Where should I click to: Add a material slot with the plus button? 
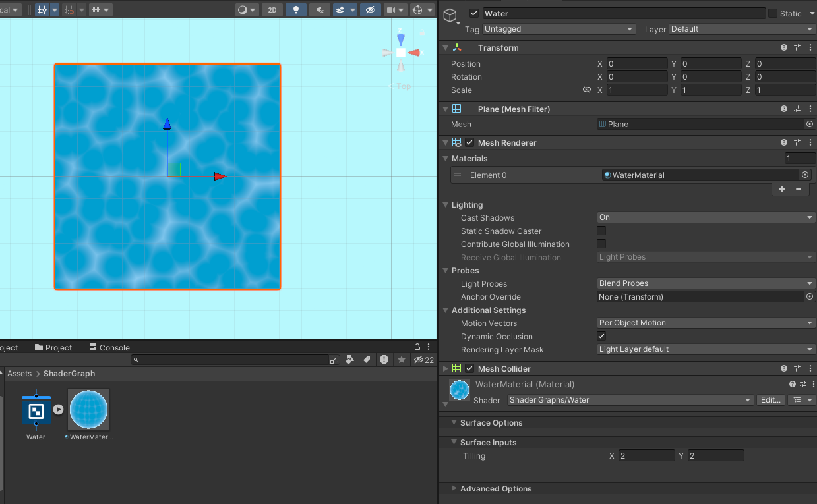(782, 189)
